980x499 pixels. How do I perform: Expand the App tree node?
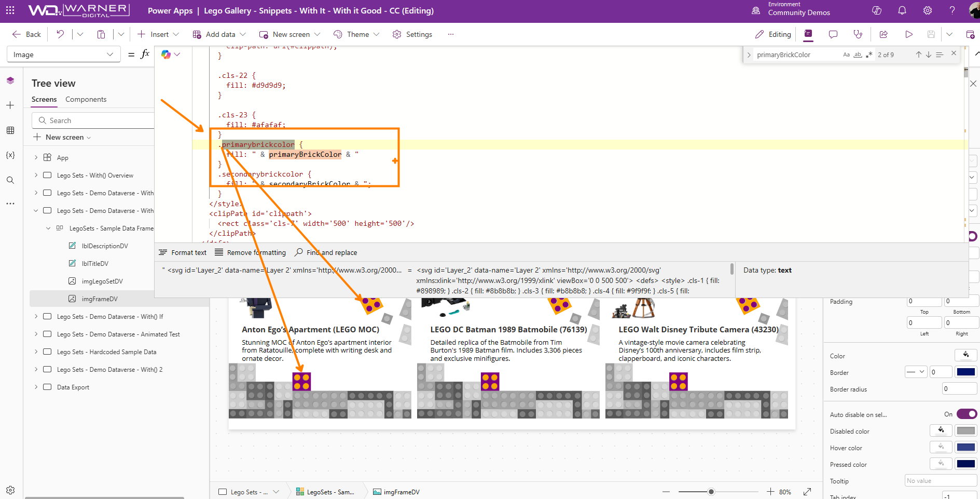[x=36, y=157]
